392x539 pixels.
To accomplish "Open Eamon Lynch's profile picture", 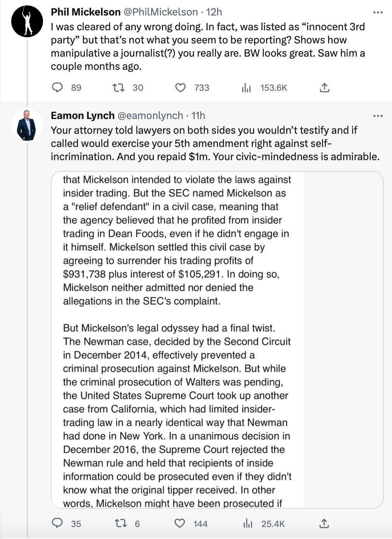I will coord(27,125).
